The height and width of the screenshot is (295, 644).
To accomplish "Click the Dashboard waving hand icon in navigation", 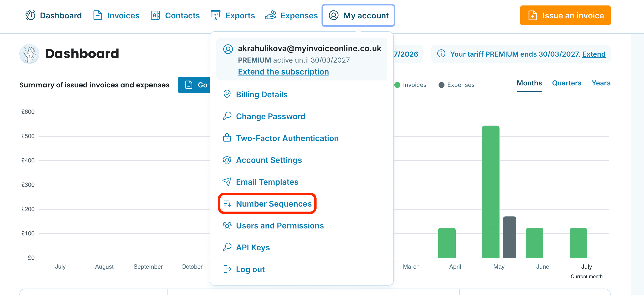I will tap(31, 15).
